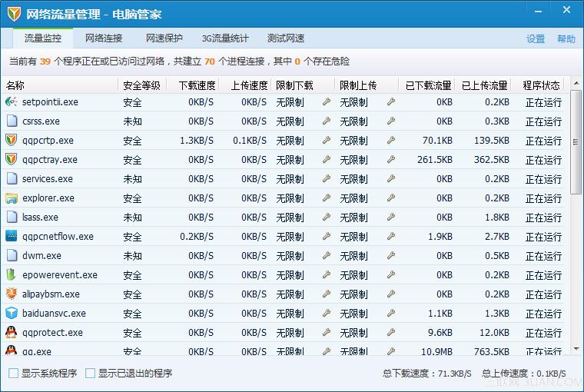Click 139.5KB uploaded value for qqpcrtp.exe
Screen dimensions: 584x392
[x=491, y=141]
